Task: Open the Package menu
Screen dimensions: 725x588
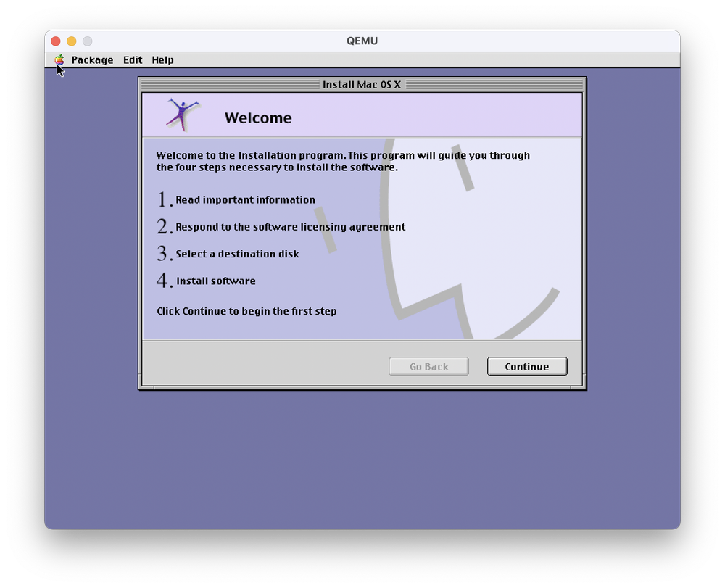Action: point(92,60)
